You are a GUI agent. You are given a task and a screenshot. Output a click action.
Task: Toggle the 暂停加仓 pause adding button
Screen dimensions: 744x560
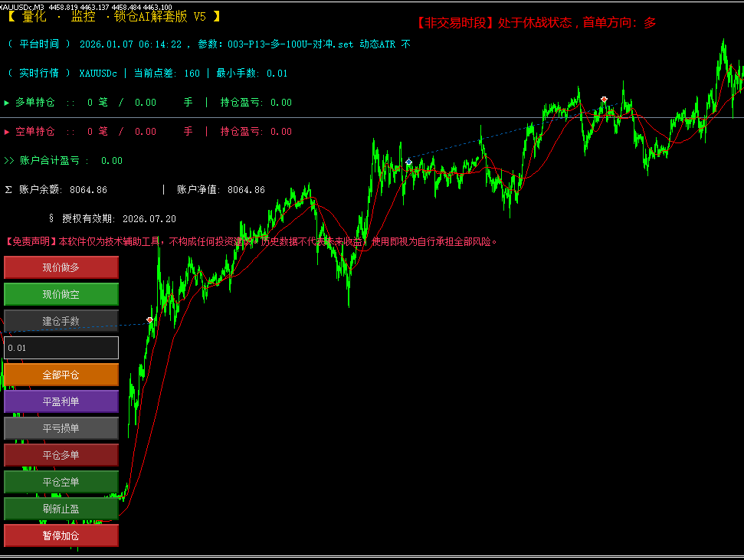(x=61, y=535)
